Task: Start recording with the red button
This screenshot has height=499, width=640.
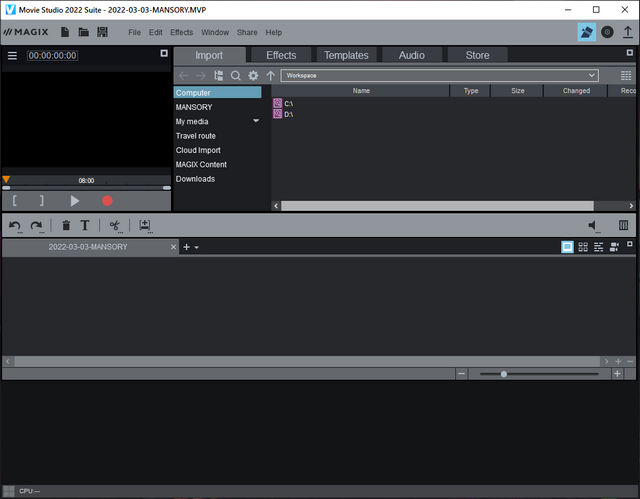Action: tap(107, 201)
